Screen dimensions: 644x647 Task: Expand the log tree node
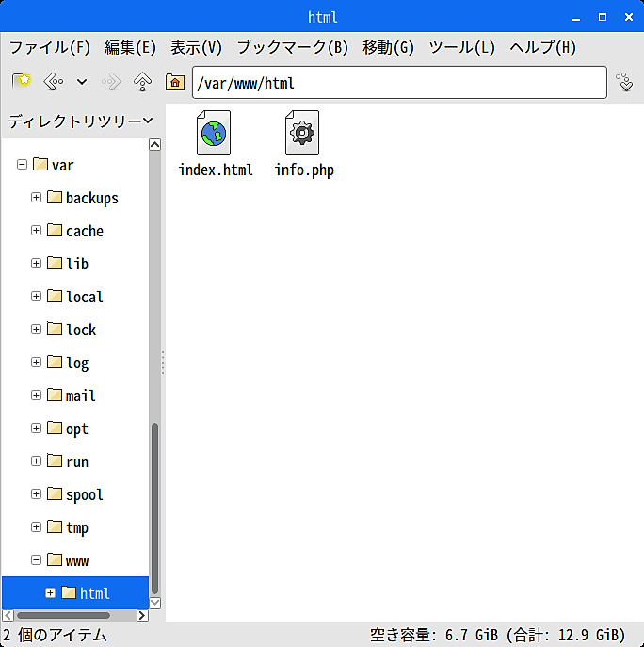pyautogui.click(x=37, y=363)
